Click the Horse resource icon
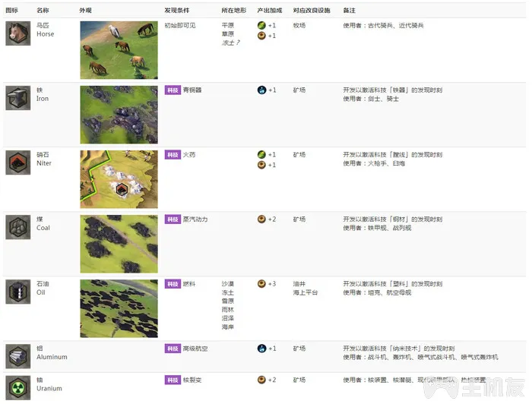This screenshot has height=404, width=532. point(18,33)
